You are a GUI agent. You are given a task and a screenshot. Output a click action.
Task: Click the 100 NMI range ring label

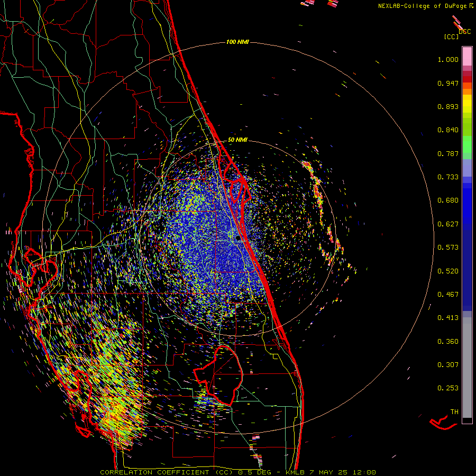[x=237, y=42]
